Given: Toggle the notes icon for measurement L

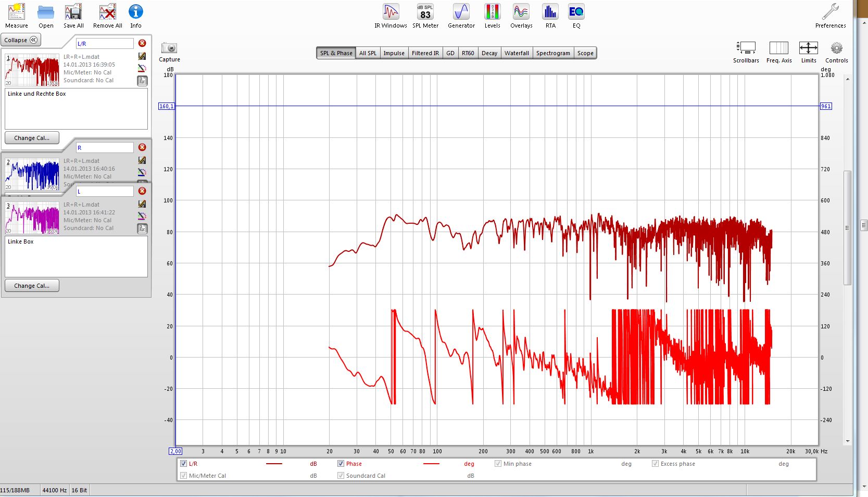Looking at the screenshot, I should (142, 228).
